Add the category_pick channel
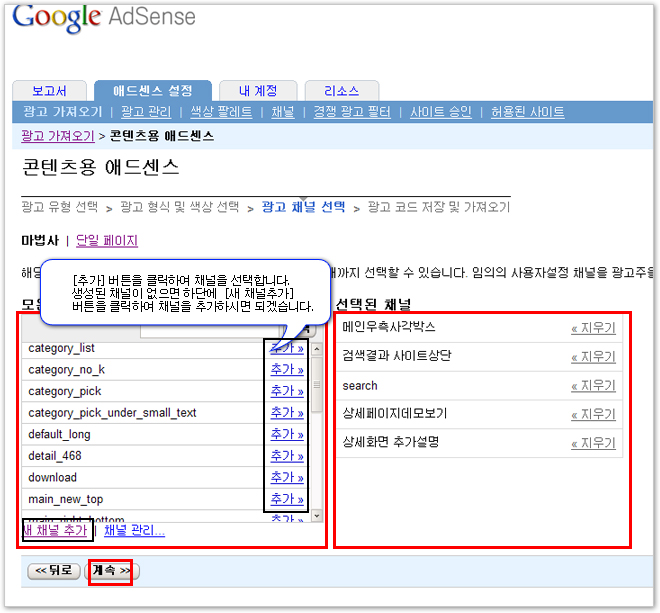 287,391
